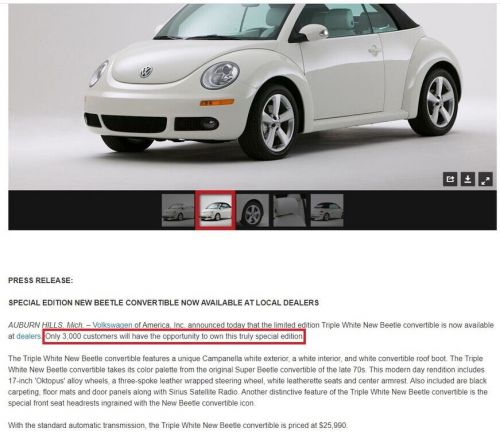The image size is (500, 440).
Task: Click the red-highlighted second thumbnail
Action: (x=215, y=210)
